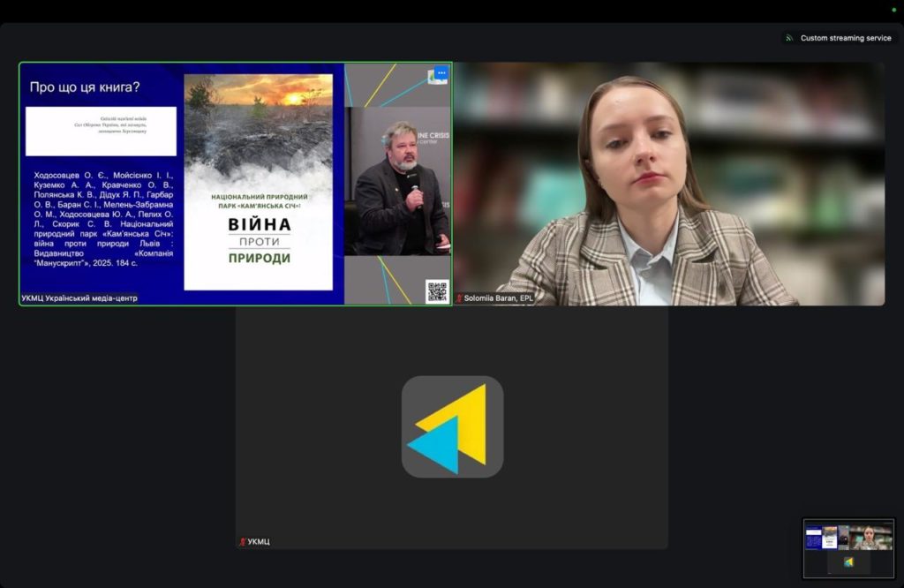Click the bottom УКМЦ participant name label

click(259, 541)
